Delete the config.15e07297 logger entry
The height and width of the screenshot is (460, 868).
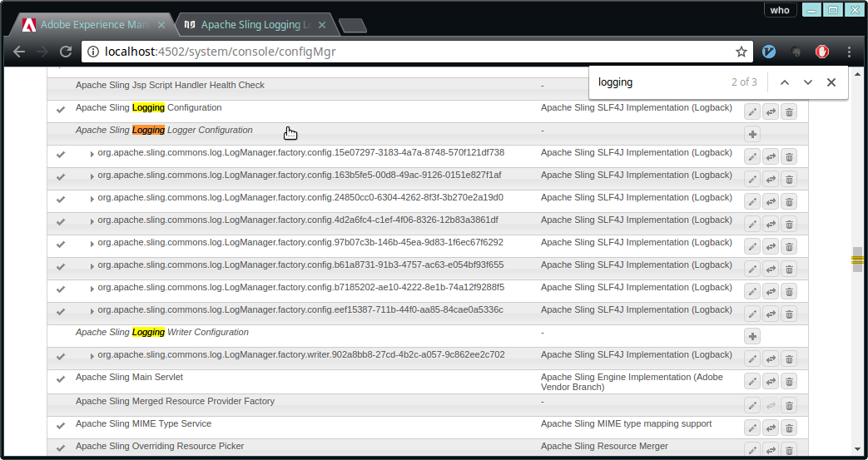[790, 156]
